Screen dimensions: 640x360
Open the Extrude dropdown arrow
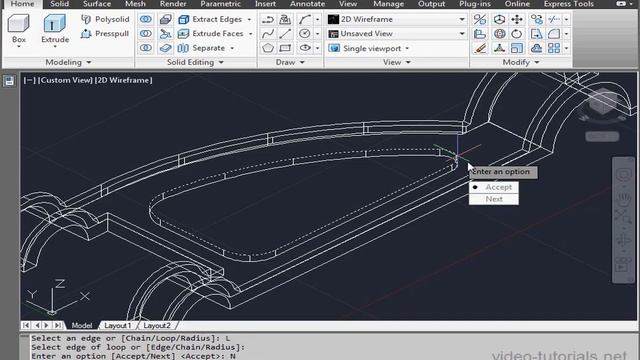[x=55, y=47]
